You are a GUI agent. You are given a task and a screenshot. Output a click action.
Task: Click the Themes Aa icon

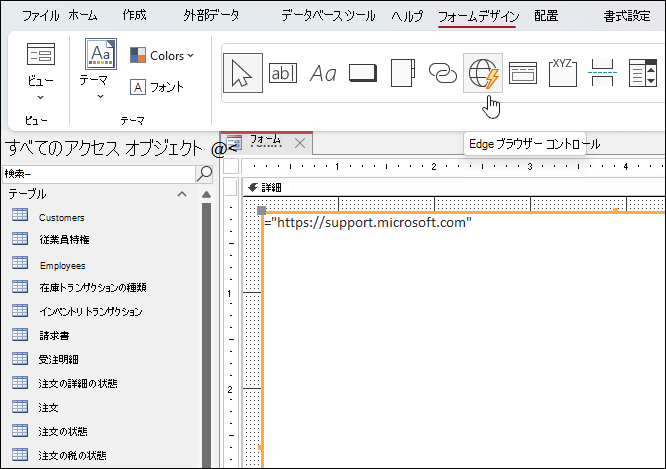coord(101,54)
